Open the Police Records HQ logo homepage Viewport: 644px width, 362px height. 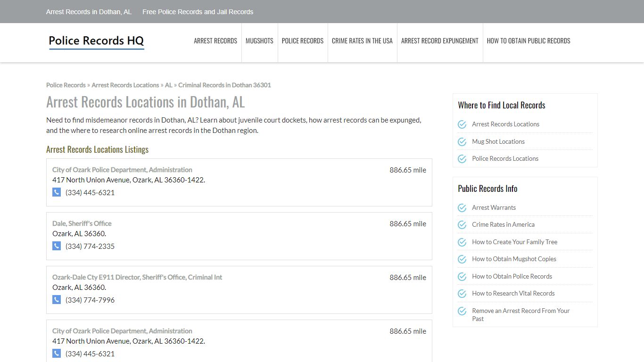pos(96,41)
